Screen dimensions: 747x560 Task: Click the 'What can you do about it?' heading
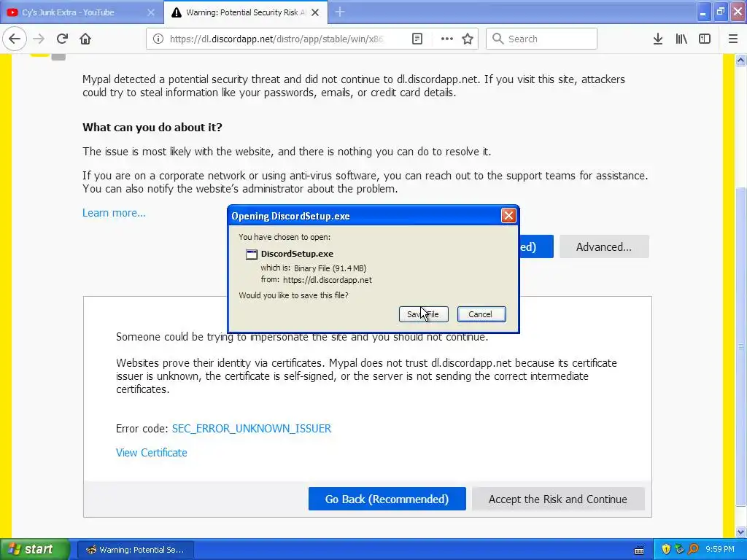pyautogui.click(x=152, y=128)
